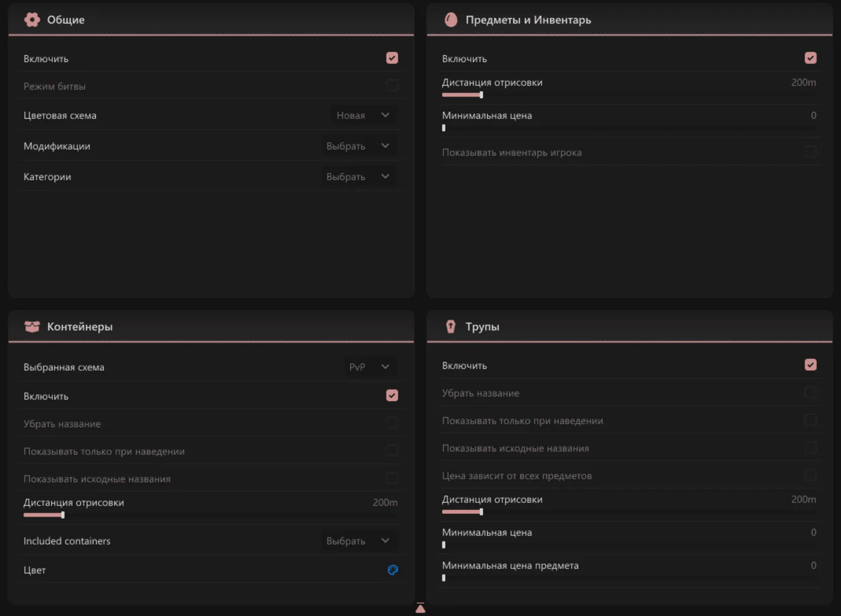Click Минимальная цена предмета slider handle
The image size is (841, 616).
click(444, 578)
